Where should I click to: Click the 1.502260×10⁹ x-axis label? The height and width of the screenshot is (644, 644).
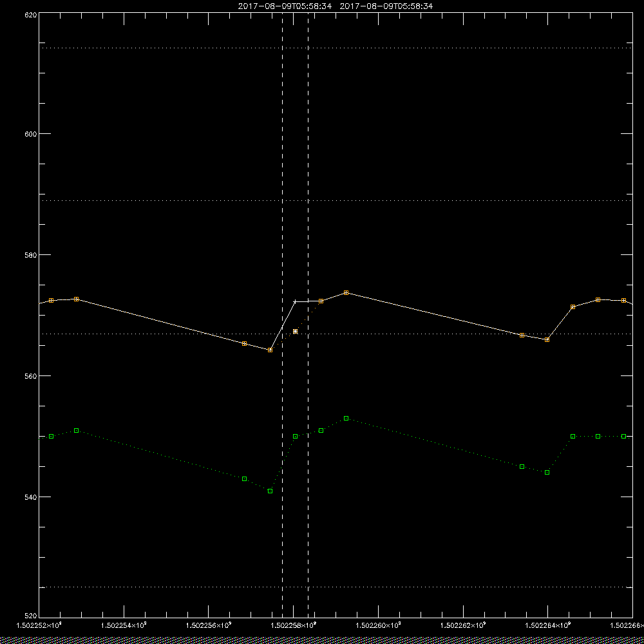pos(378,625)
